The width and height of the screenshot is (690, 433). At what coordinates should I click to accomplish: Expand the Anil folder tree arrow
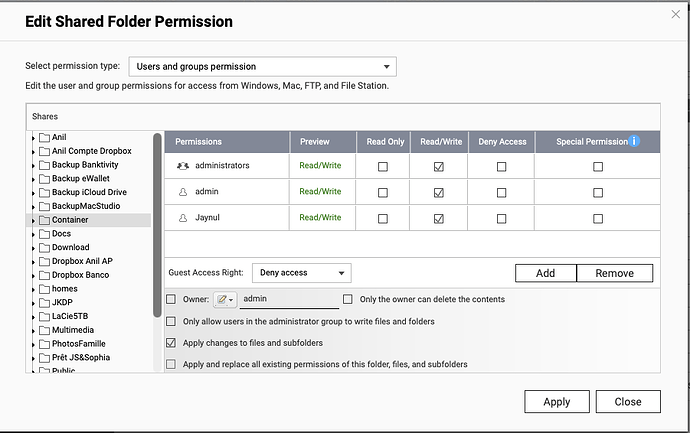pos(33,138)
